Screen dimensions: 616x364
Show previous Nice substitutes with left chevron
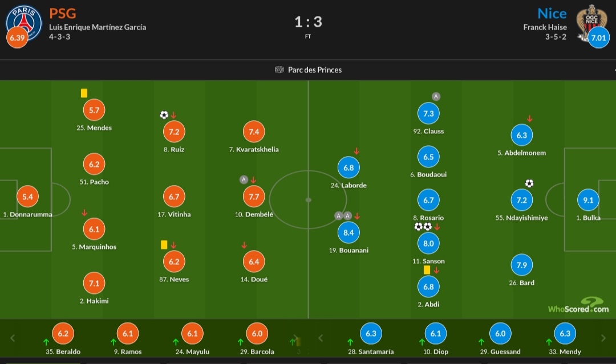(321, 338)
